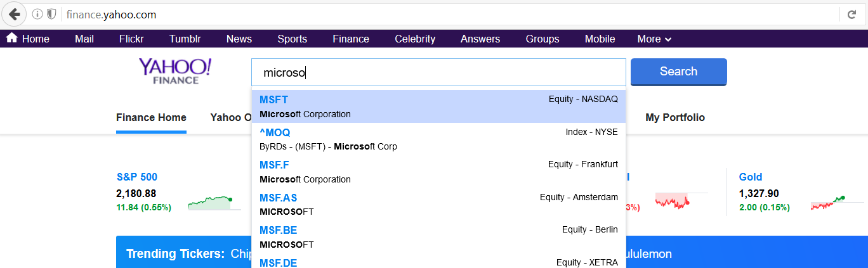Screen dimensions: 868x268
Task: Click the search box containing microso
Action: (x=438, y=72)
